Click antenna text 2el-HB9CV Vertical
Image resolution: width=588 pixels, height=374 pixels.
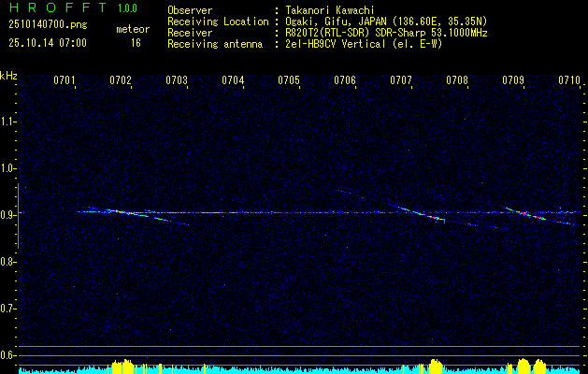click(x=336, y=44)
